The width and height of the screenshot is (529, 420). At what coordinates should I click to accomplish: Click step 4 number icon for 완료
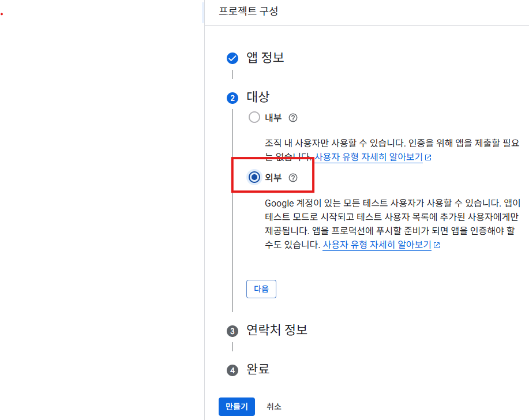(232, 370)
